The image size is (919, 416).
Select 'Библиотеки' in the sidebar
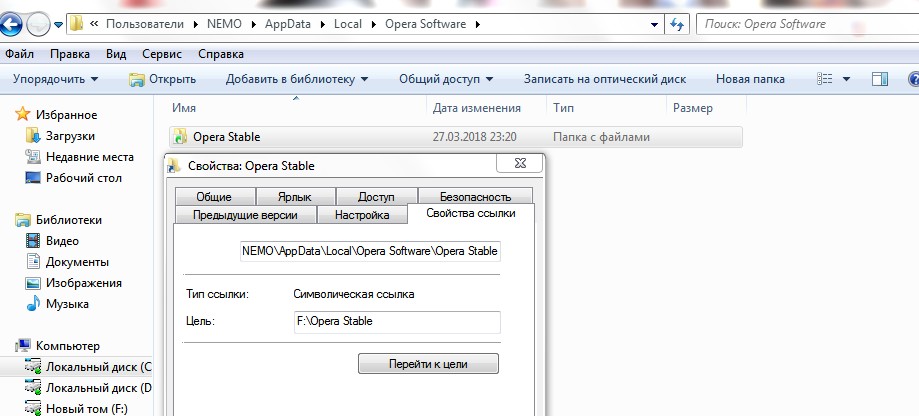(69, 220)
